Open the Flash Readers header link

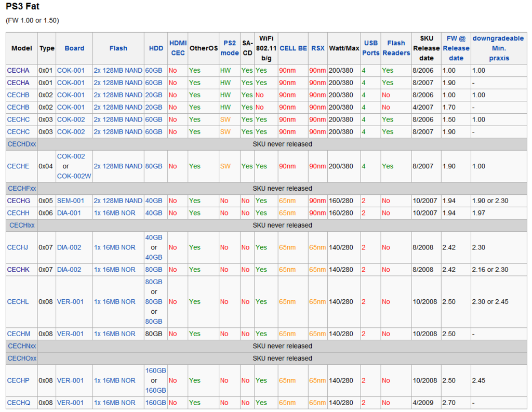[x=396, y=48]
